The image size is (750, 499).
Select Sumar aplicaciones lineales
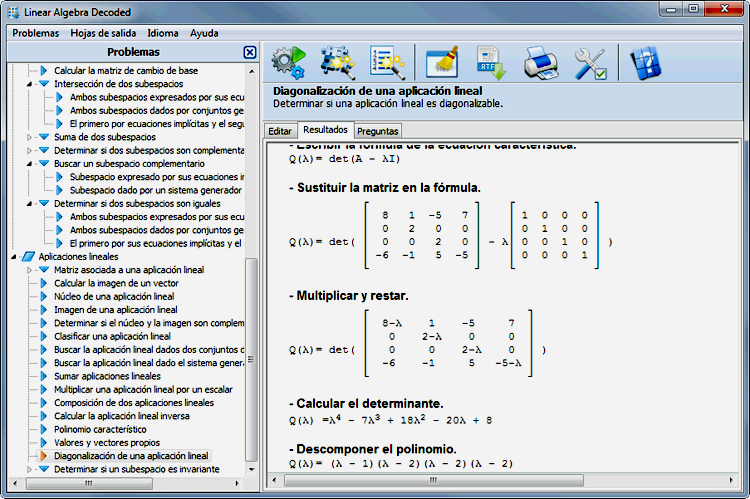click(107, 376)
